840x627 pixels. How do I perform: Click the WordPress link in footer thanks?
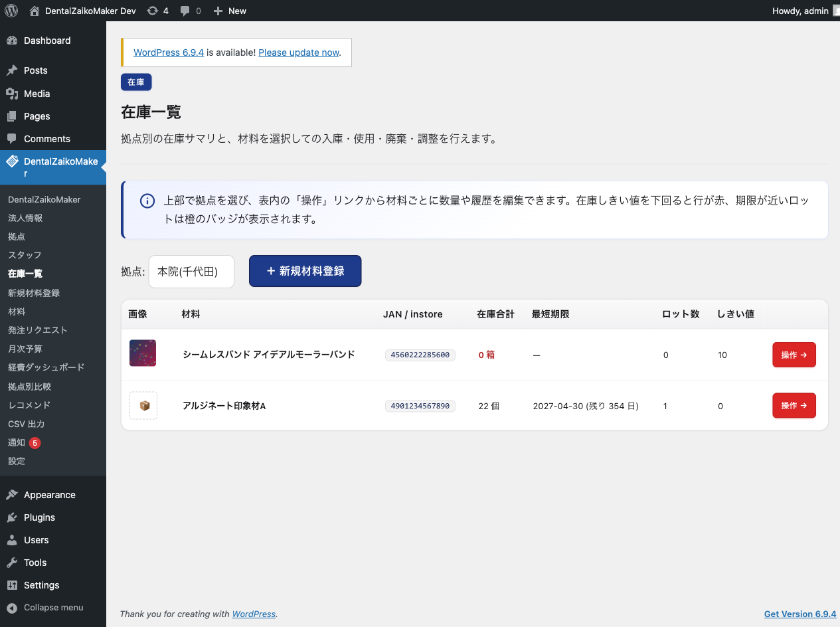pyautogui.click(x=254, y=614)
